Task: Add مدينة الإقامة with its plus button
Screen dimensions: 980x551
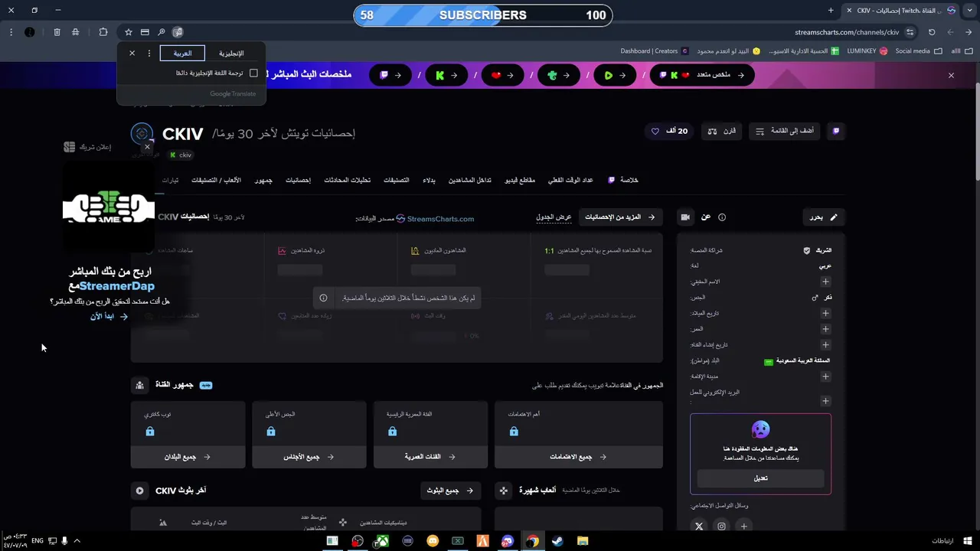Action: [x=825, y=377]
